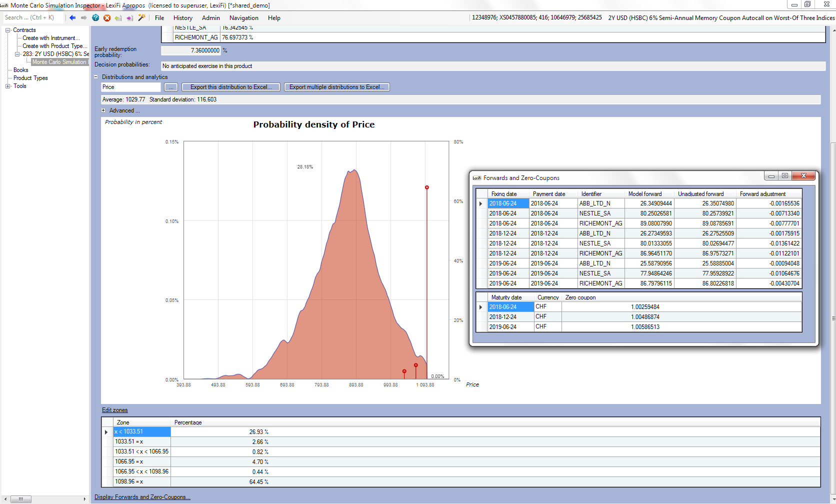Click the Price distribution field
This screenshot has width=836, height=504.
pos(131,87)
